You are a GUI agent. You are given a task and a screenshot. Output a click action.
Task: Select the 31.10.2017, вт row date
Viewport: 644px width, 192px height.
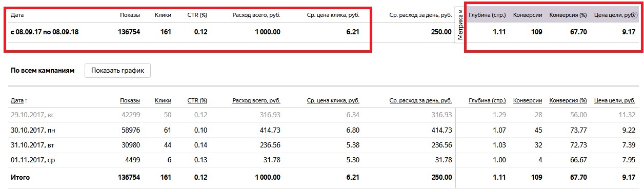click(x=32, y=145)
